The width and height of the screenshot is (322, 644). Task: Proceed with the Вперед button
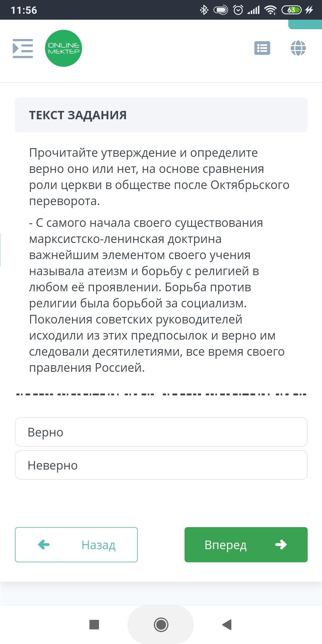coord(246,545)
